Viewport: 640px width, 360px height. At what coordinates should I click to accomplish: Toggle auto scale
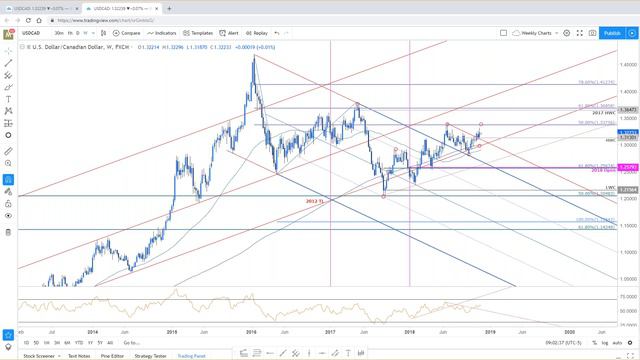click(617, 343)
